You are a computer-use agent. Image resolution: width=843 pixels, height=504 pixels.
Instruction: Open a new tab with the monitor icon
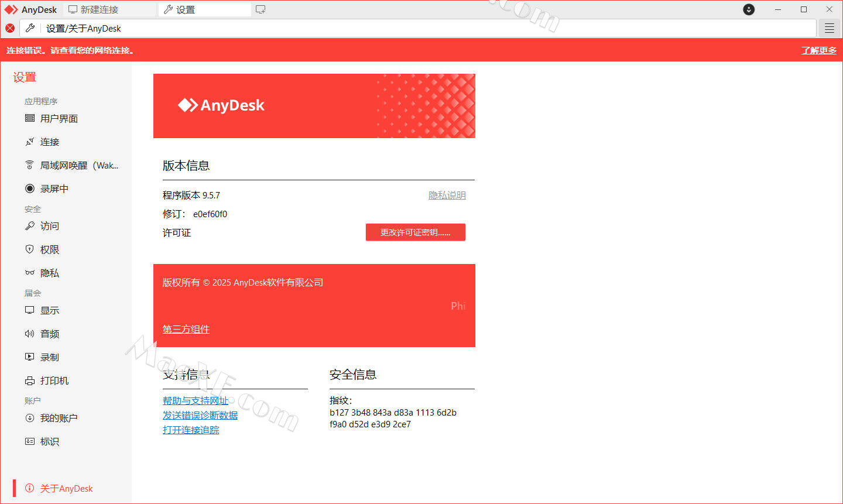pos(261,9)
